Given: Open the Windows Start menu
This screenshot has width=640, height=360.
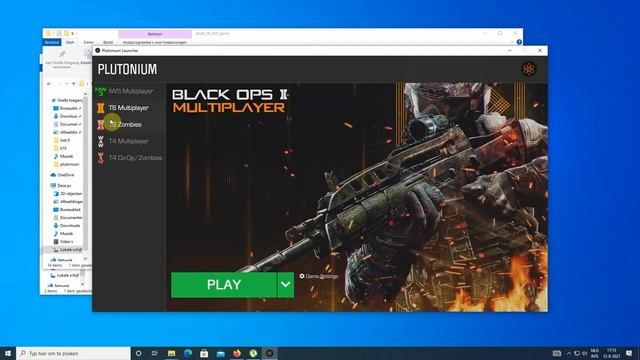Looking at the screenshot, I should point(8,353).
